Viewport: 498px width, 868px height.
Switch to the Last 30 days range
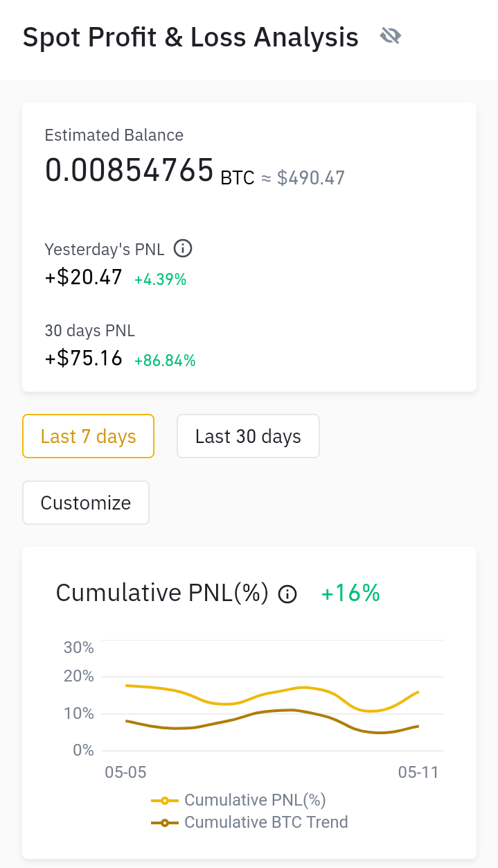[248, 436]
